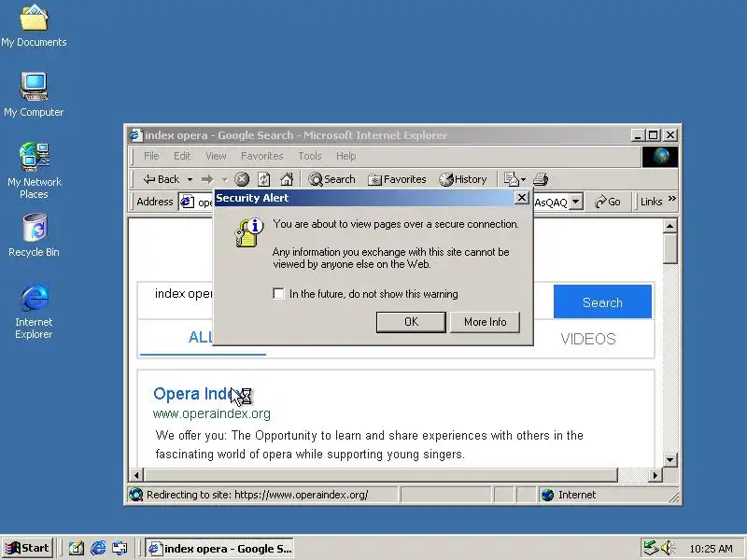Open the Help menu
Screen dimensions: 747x560
(345, 156)
